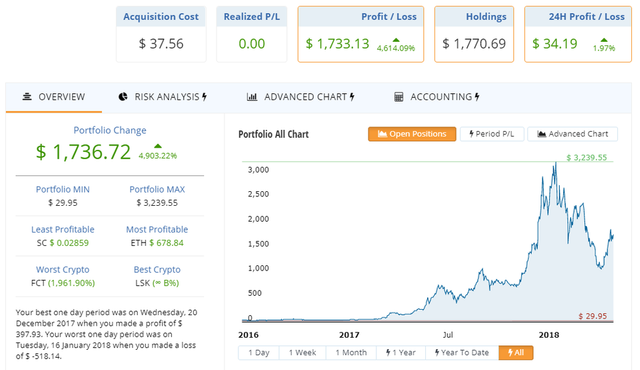
Task: Set chart range to 1 Year
Action: pyautogui.click(x=401, y=352)
